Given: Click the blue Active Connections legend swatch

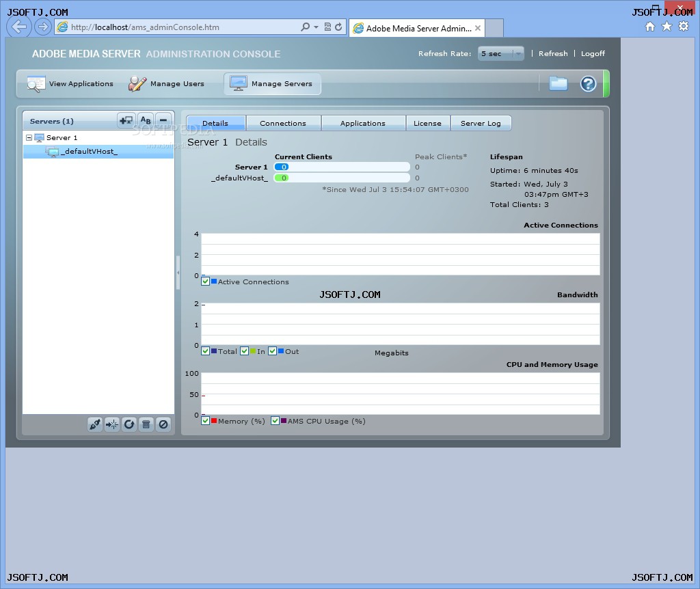Looking at the screenshot, I should click(214, 282).
